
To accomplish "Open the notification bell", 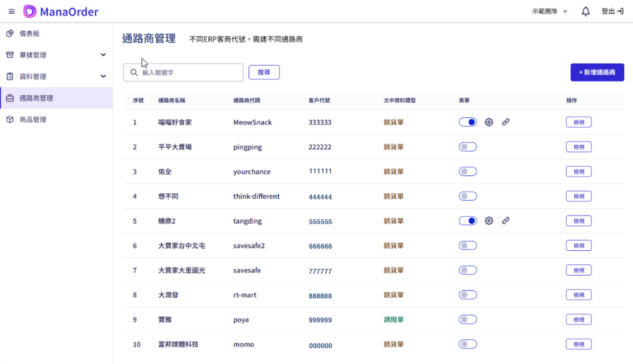I will [x=585, y=11].
